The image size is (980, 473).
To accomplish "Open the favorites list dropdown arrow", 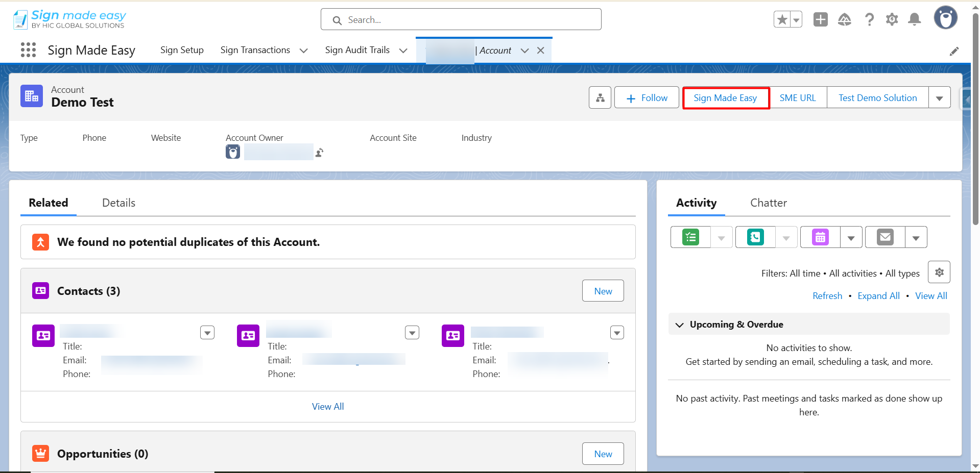I will pyautogui.click(x=795, y=19).
